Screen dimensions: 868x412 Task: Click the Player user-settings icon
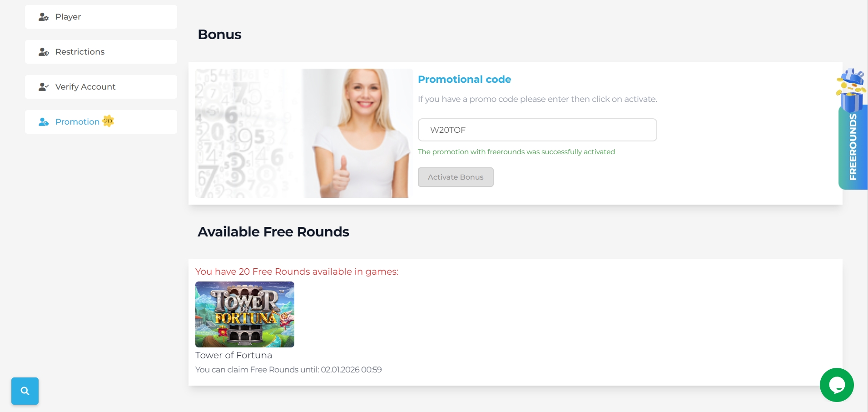[x=44, y=17]
